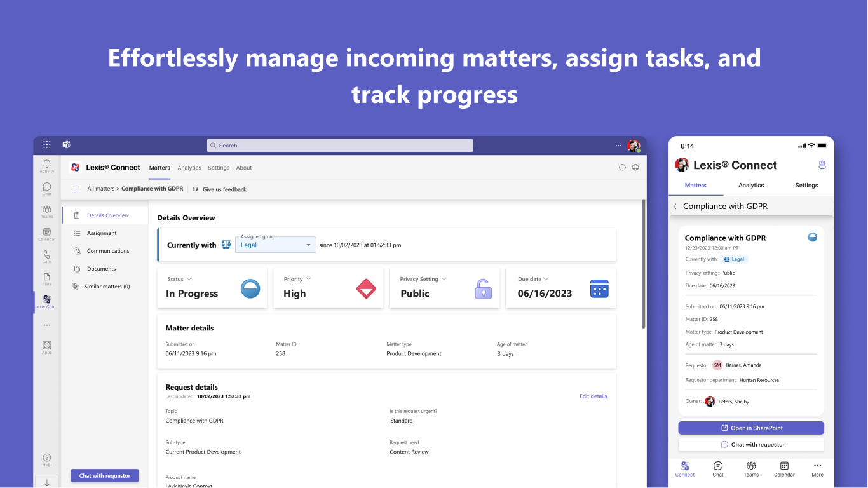
Task: Click the vertical scrollbar of details pane
Action: pyautogui.click(x=643, y=264)
